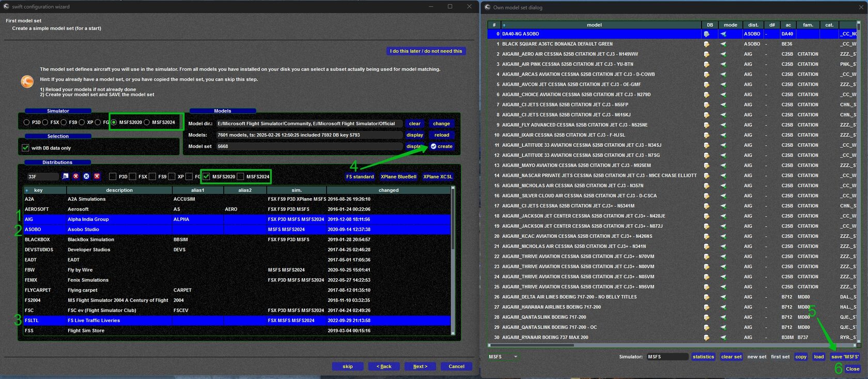
Task: Click the DB icon in the DA40-NG ASOBO row
Action: [x=706, y=34]
